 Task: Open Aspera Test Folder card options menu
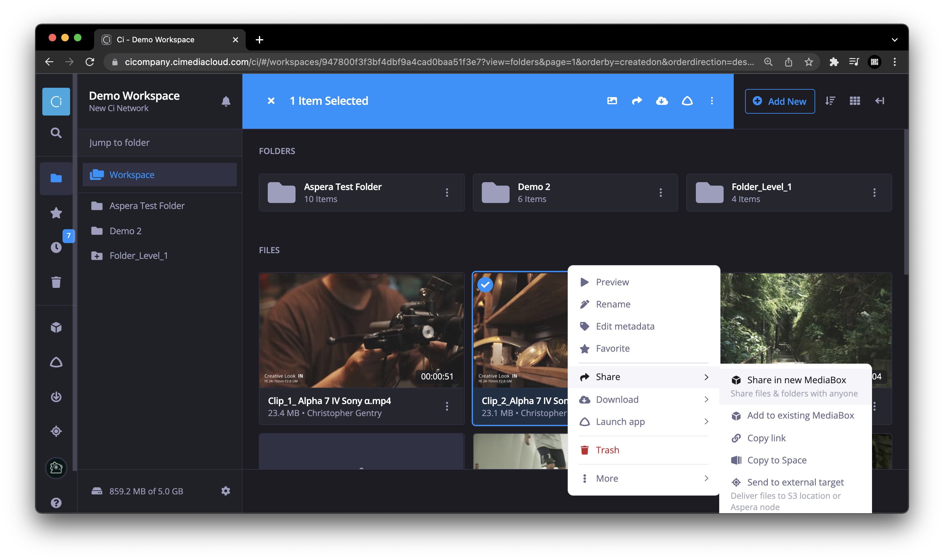tap(447, 193)
